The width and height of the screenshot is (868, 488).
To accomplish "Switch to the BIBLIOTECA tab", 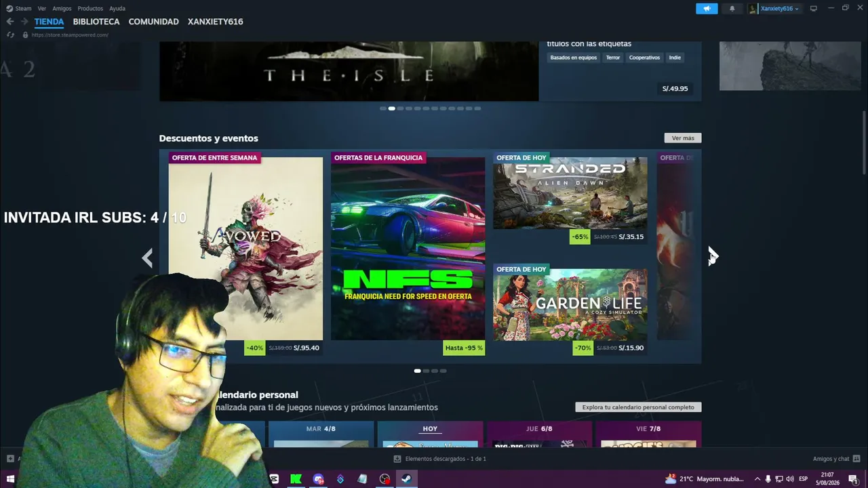I will [96, 22].
